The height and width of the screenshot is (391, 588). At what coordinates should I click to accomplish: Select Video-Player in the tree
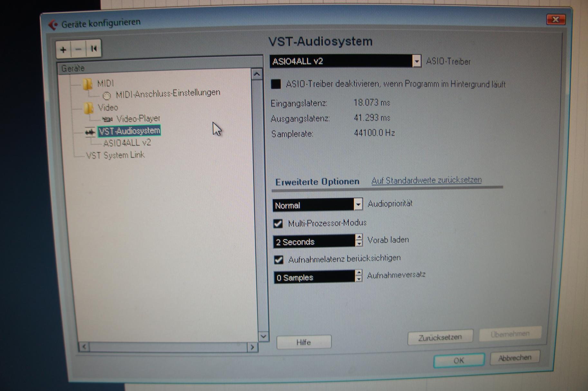(138, 119)
